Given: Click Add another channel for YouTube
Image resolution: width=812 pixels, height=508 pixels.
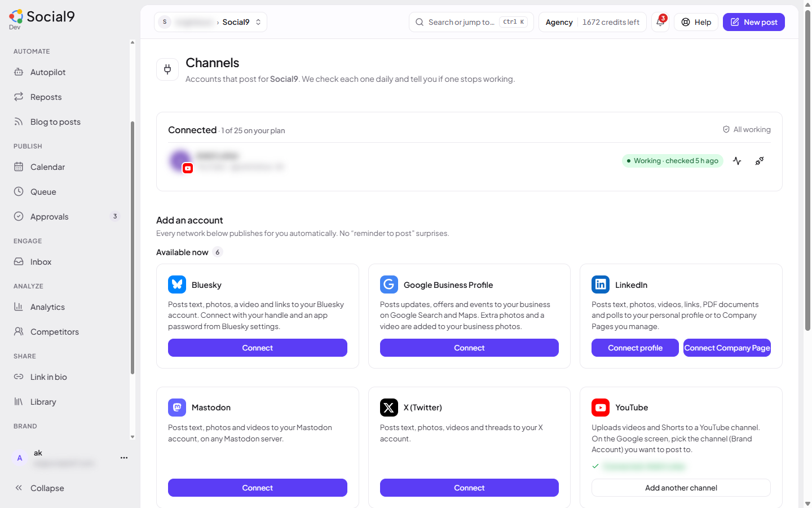Looking at the screenshot, I should 681,488.
